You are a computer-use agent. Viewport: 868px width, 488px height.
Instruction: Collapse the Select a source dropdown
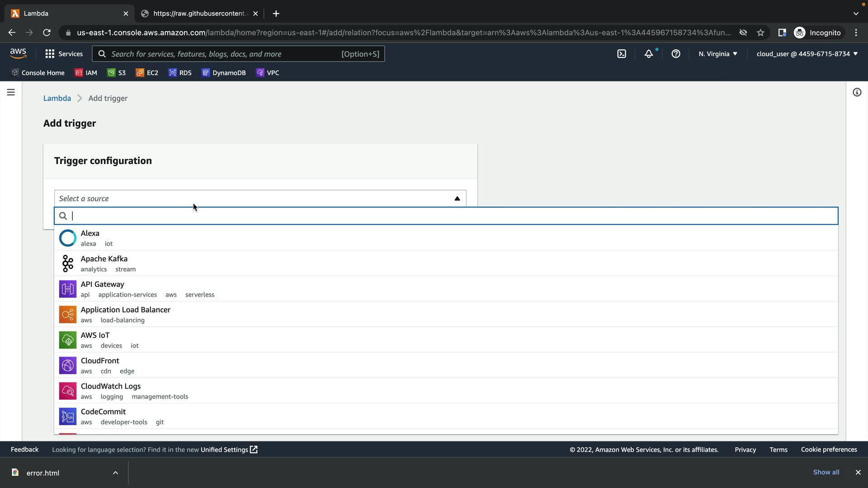[457, 198]
